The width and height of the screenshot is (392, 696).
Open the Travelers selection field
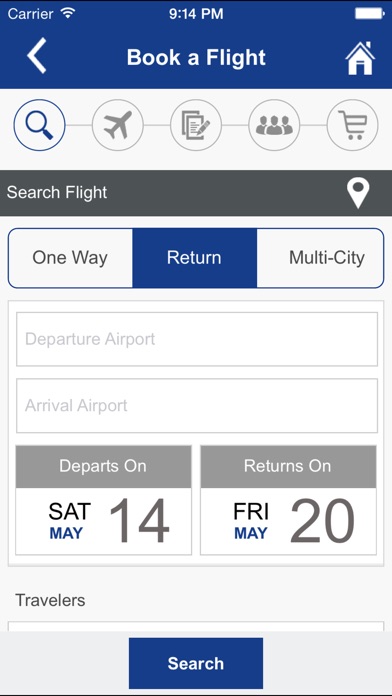click(x=196, y=626)
